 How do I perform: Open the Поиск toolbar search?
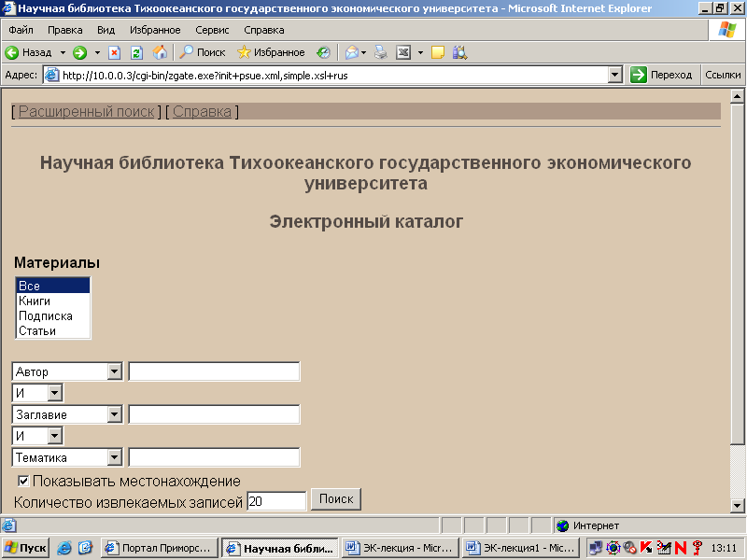click(203, 52)
